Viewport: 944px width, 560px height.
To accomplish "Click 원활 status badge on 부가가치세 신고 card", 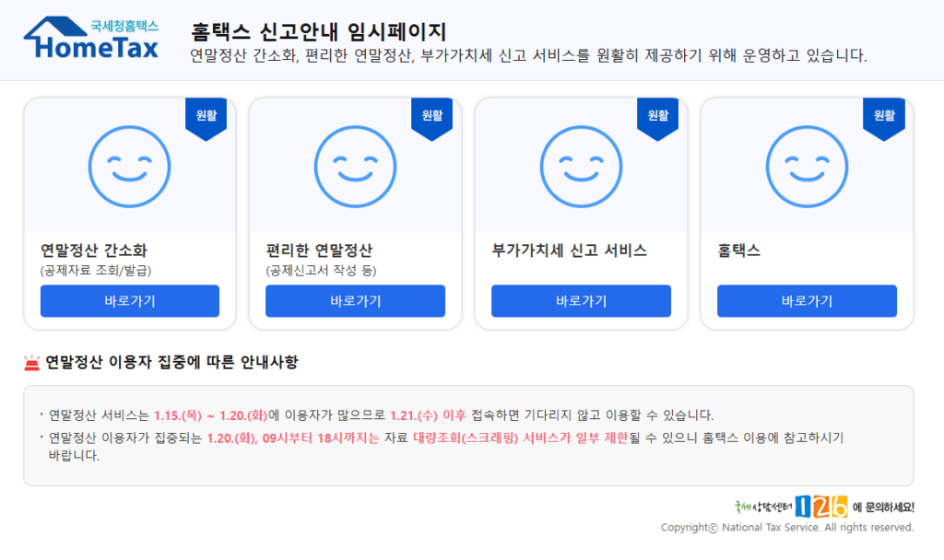I will [657, 117].
